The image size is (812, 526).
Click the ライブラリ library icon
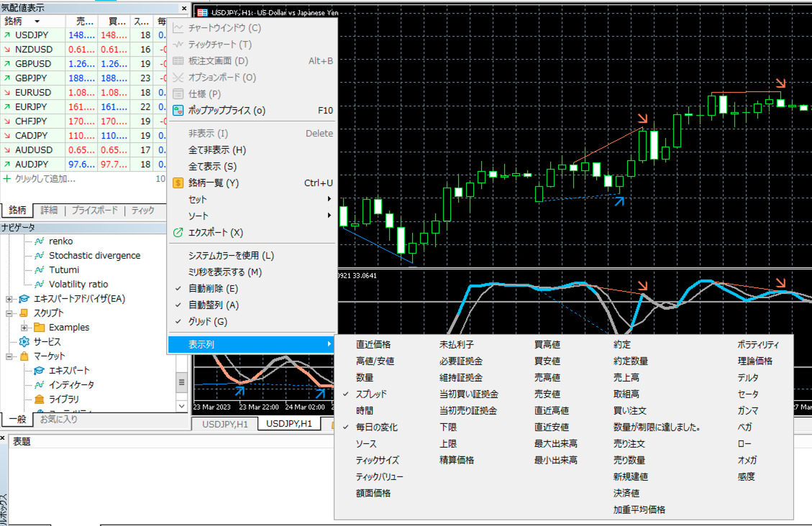39,400
